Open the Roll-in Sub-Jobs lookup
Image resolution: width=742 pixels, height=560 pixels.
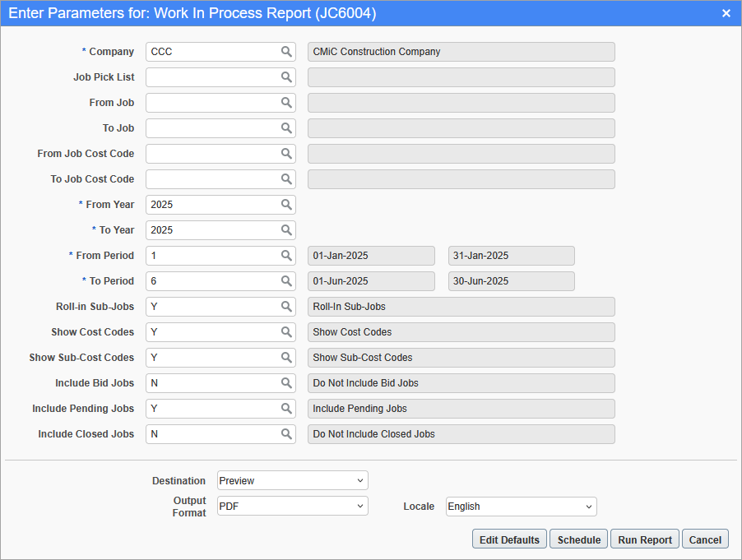pos(287,306)
